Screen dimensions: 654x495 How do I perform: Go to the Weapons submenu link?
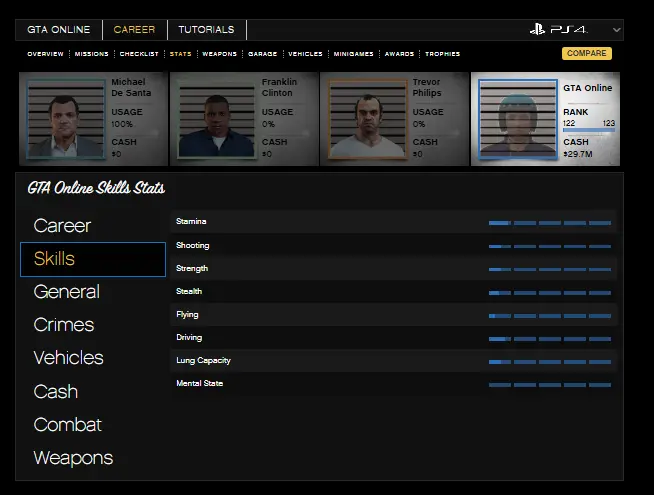pyautogui.click(x=219, y=54)
